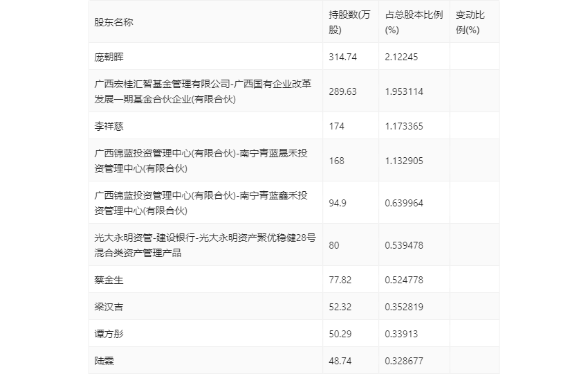The image size is (588, 374).
Task: Click the 股东名称 column header
Action: [113, 22]
